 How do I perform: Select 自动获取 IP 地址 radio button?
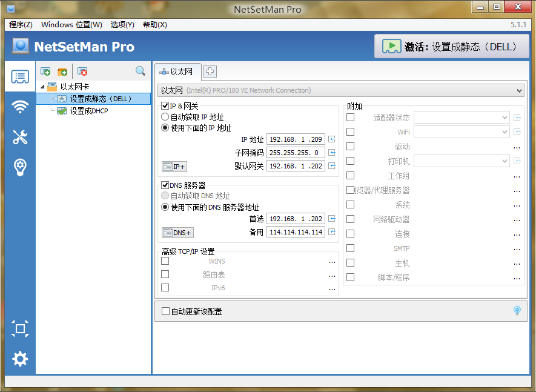[165, 117]
